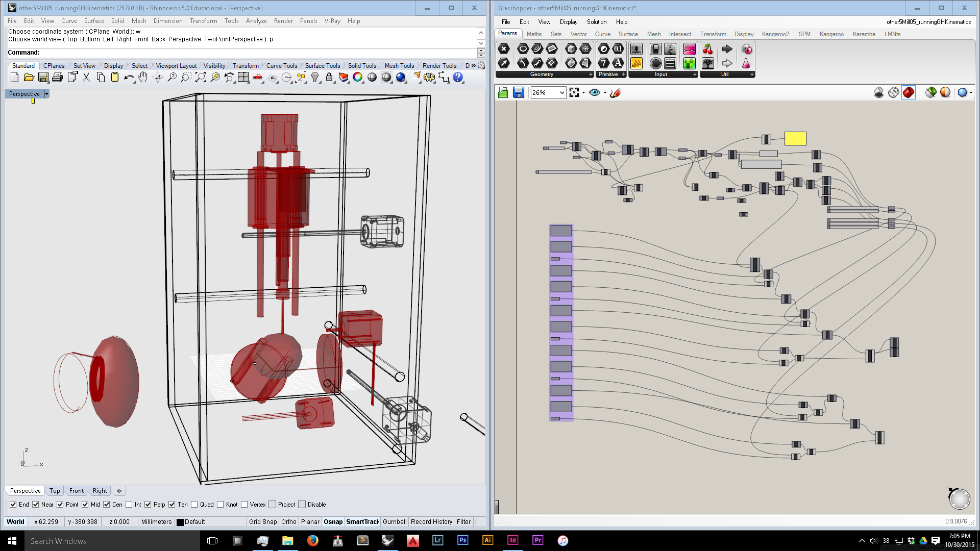
Task: Toggle the Int osnap checkbox
Action: (129, 505)
